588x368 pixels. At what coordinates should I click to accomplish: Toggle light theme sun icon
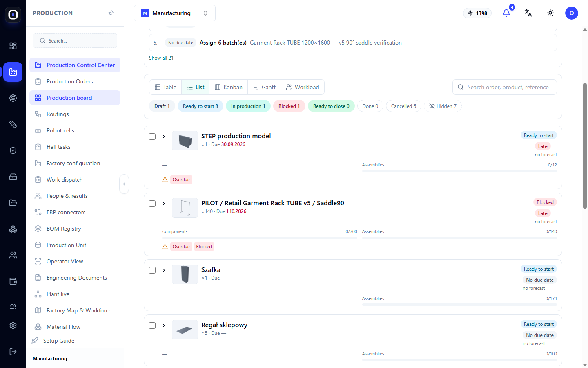pos(550,13)
